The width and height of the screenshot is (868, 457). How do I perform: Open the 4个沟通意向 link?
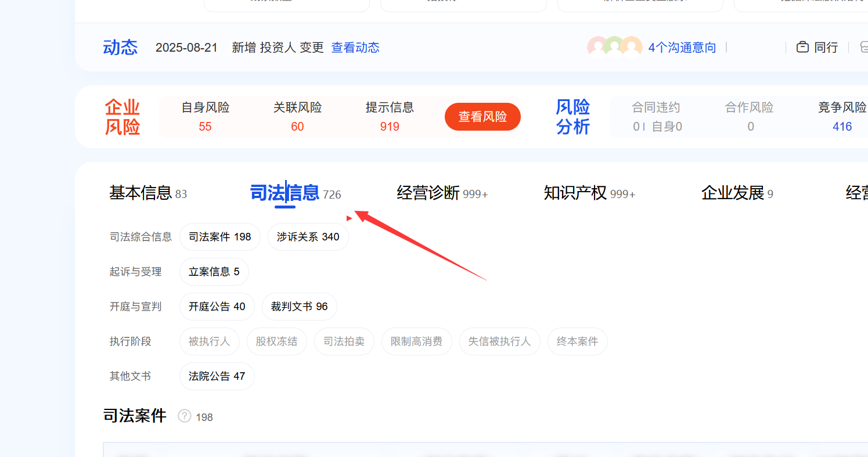pos(682,48)
